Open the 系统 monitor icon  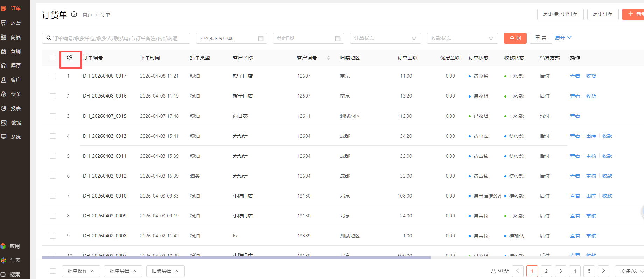3,137
